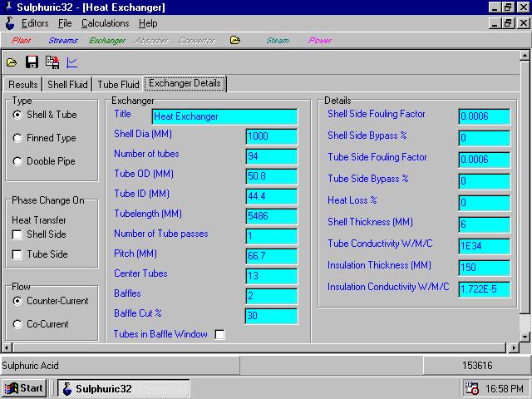The width and height of the screenshot is (532, 399).
Task: Select Dooble Pipe exchanger type
Action: click(44, 161)
